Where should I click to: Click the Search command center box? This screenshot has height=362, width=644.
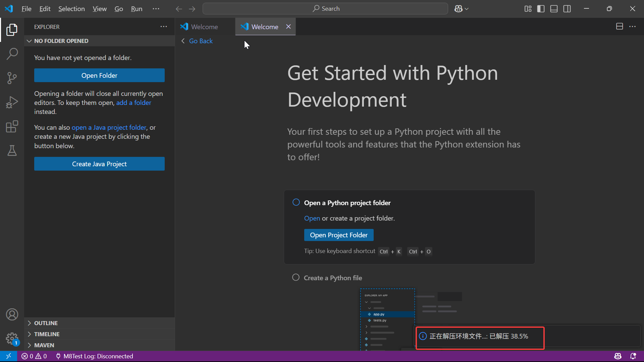point(325,9)
